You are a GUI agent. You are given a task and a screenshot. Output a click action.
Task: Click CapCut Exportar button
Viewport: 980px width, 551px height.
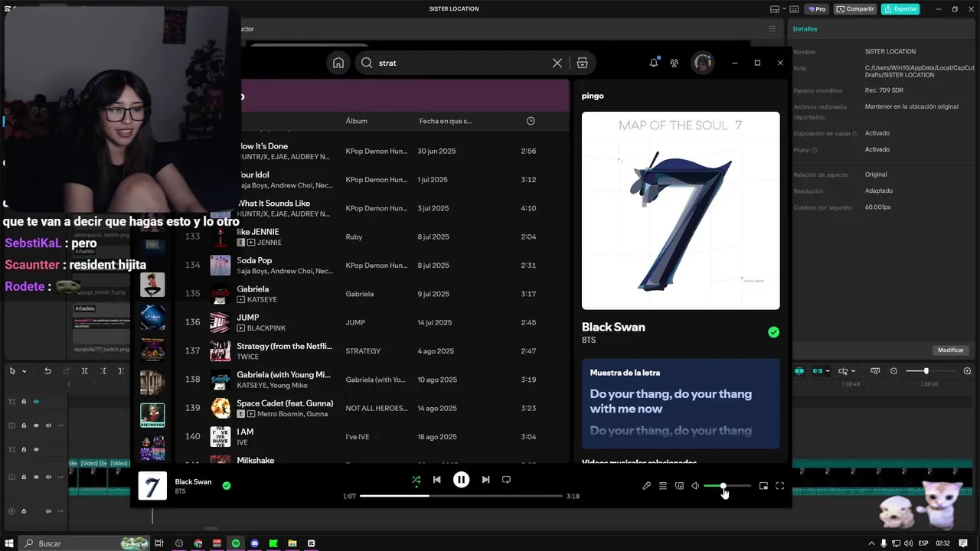coord(900,9)
